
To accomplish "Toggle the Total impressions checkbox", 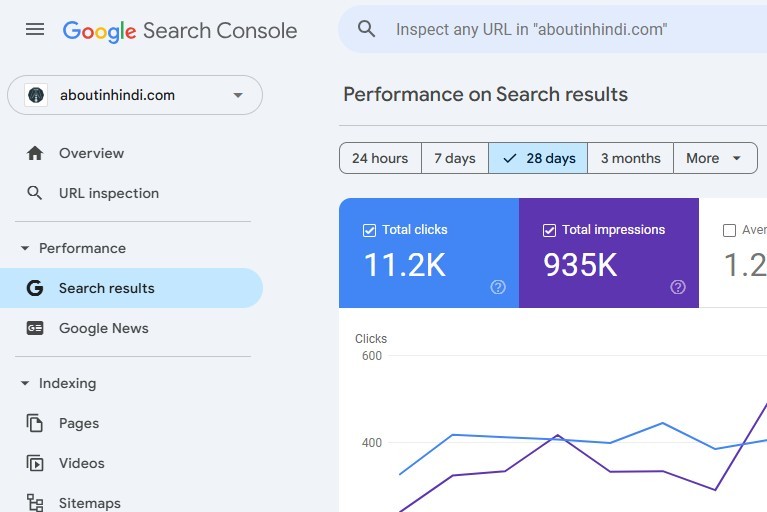I will tap(549, 230).
